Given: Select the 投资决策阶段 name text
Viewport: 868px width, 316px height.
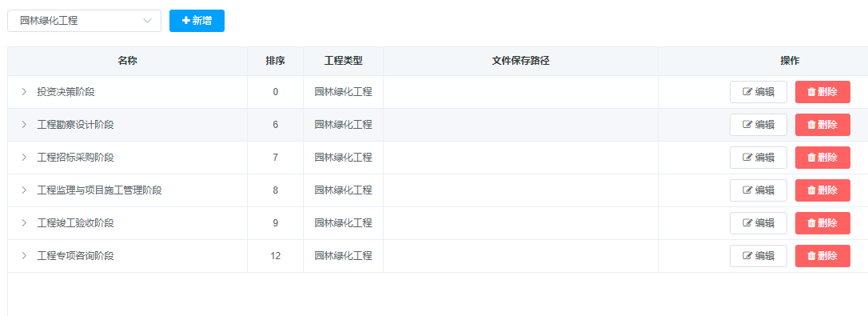Looking at the screenshot, I should point(66,92).
